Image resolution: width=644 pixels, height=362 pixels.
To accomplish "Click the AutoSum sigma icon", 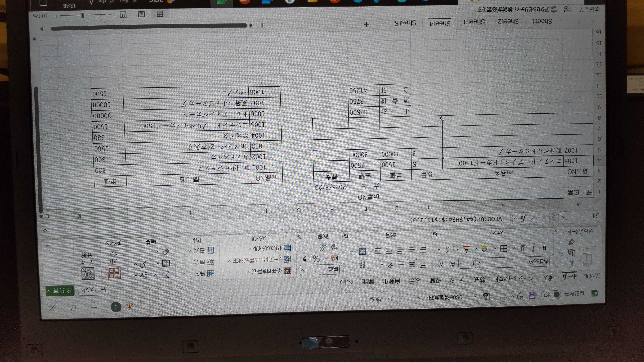I will (x=166, y=275).
